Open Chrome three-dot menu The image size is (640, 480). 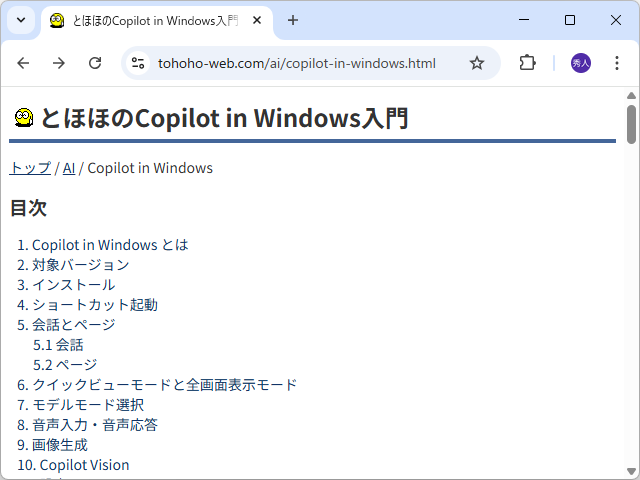tap(617, 63)
